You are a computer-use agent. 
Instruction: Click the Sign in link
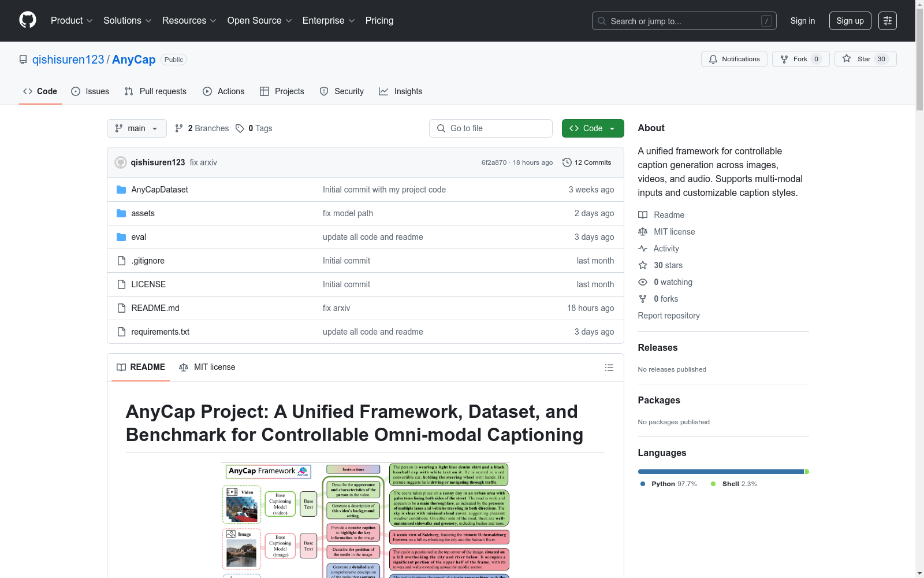(x=803, y=21)
